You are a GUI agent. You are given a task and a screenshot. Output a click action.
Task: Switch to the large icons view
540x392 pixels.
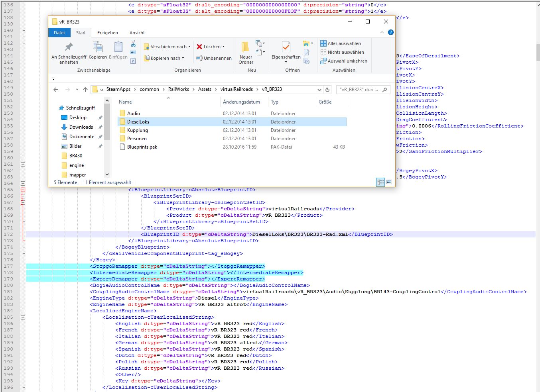coord(389,182)
